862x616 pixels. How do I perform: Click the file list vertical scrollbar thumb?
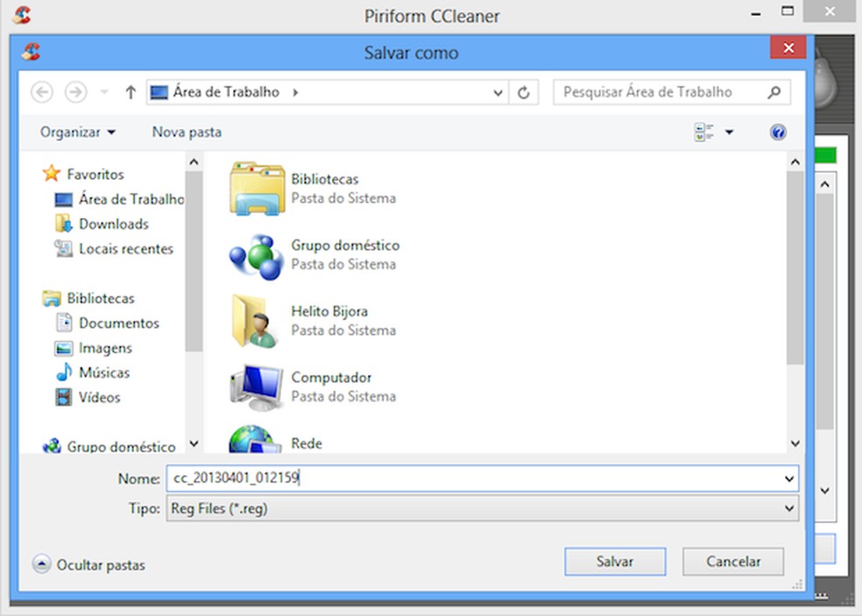795,268
